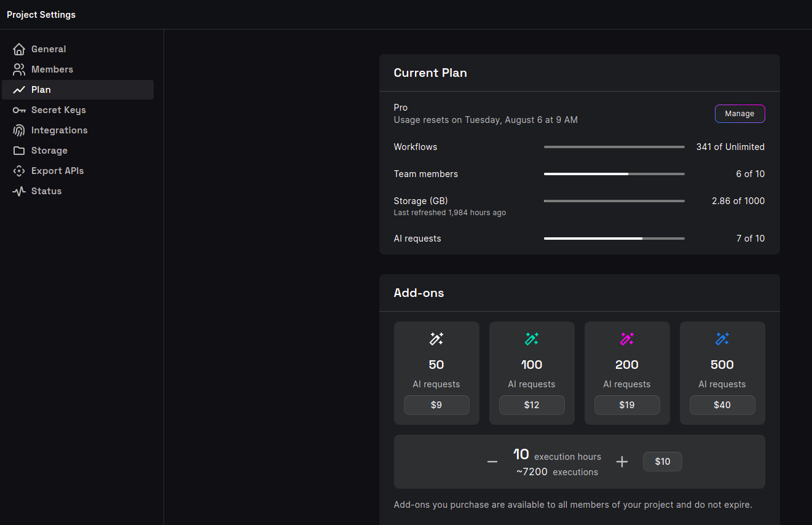
Task: Click the 'Team members' usage label
Action: (426, 174)
